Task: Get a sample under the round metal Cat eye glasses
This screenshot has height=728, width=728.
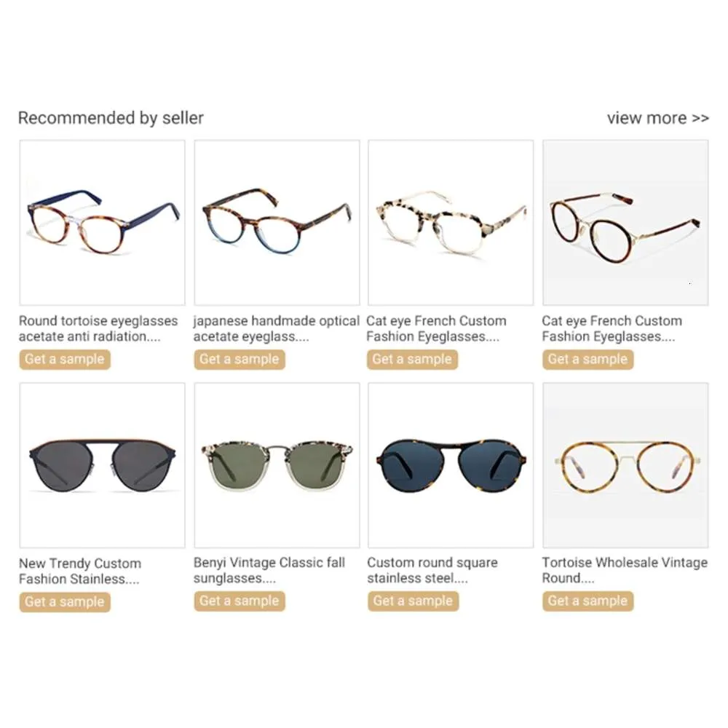Action: [x=587, y=360]
